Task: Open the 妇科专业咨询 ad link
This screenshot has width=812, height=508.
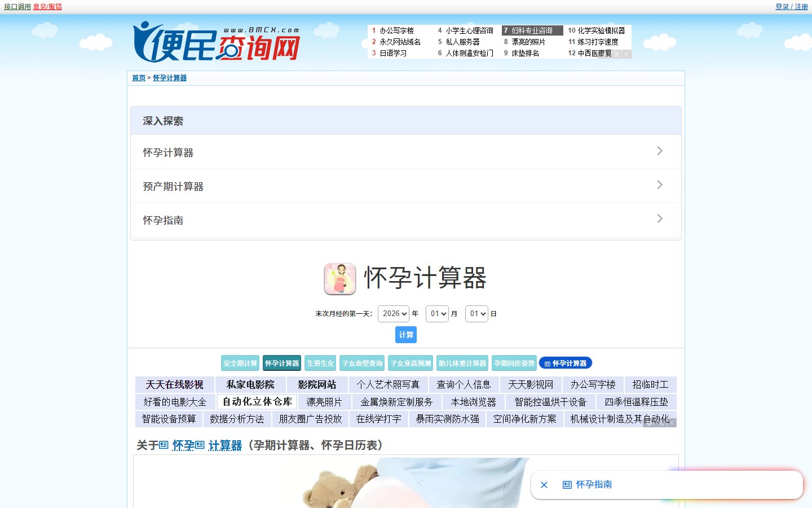Action: [532, 30]
